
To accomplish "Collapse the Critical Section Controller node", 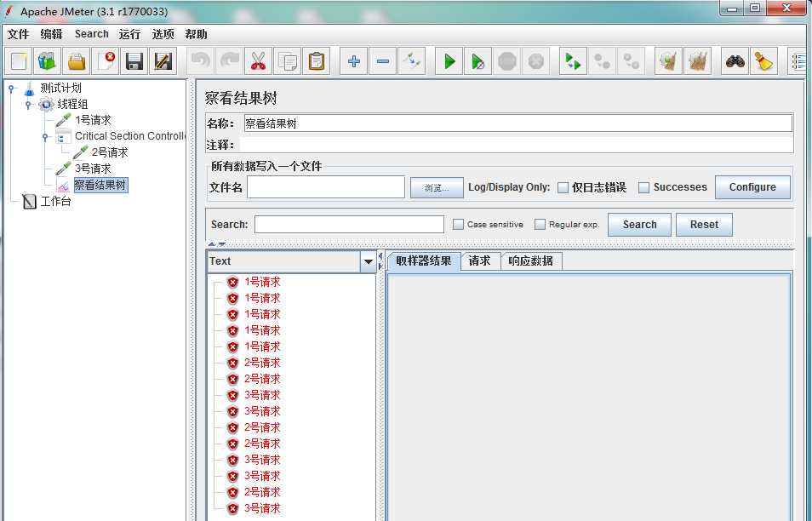I will [45, 137].
